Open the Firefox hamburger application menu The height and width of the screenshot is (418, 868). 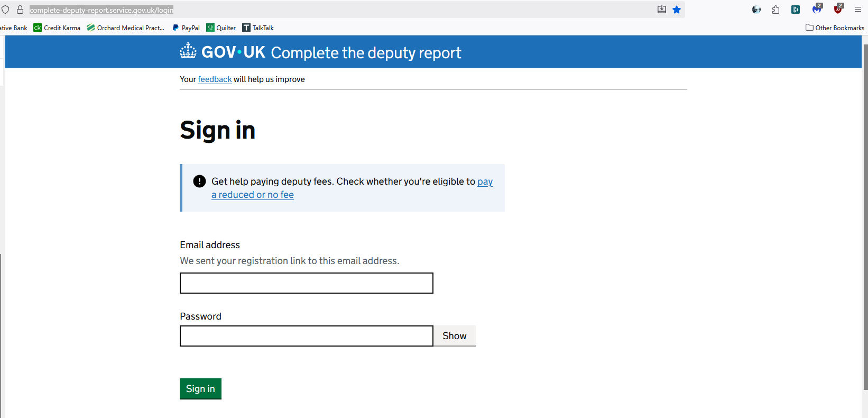(x=858, y=10)
